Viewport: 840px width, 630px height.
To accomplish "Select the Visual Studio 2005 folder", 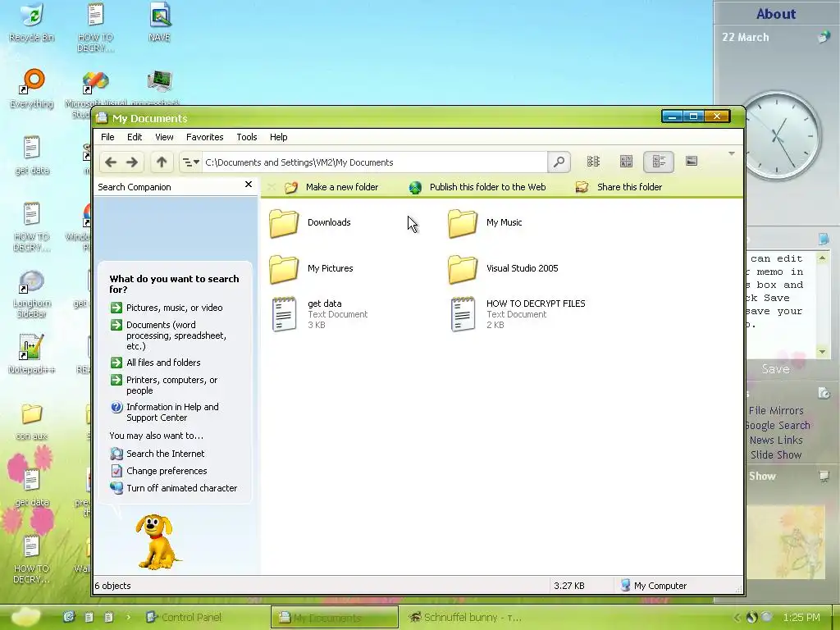I will click(503, 268).
